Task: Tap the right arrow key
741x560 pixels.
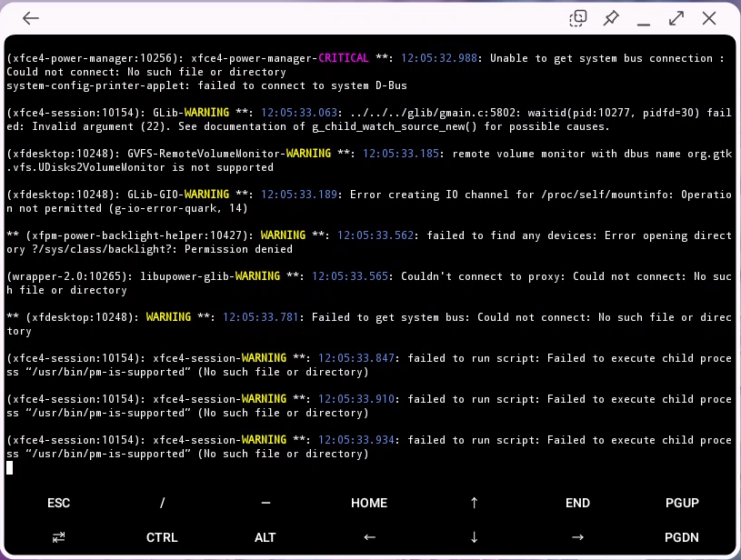Action: pos(577,537)
